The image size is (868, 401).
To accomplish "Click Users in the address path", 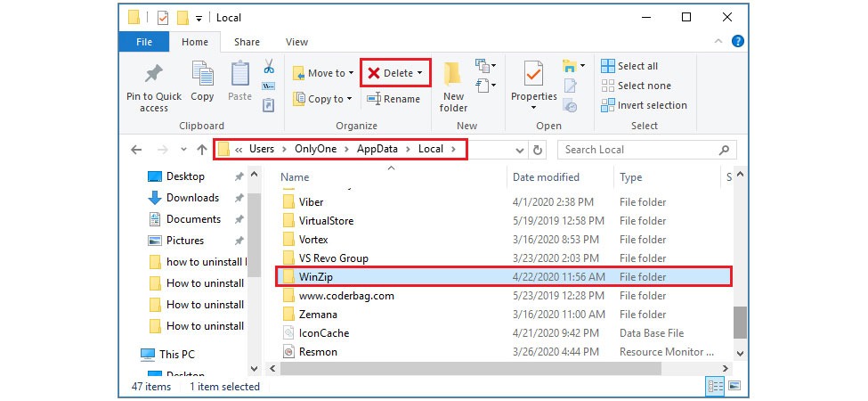I will [261, 149].
